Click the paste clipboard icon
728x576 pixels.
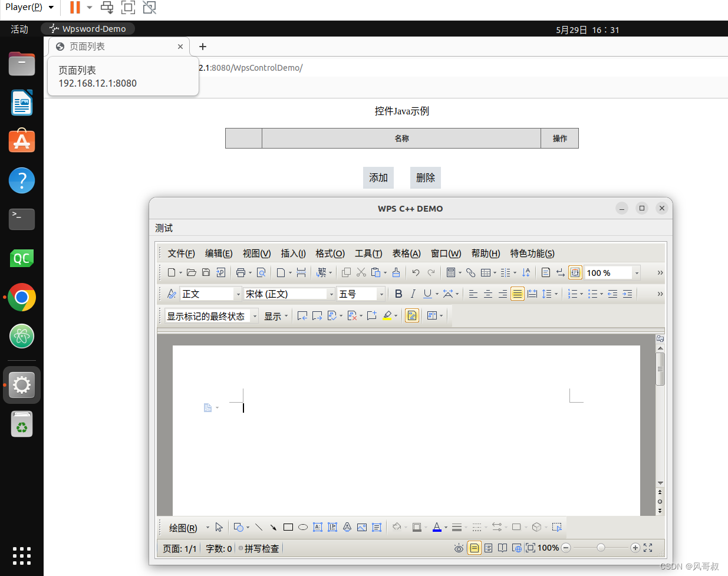tap(375, 272)
